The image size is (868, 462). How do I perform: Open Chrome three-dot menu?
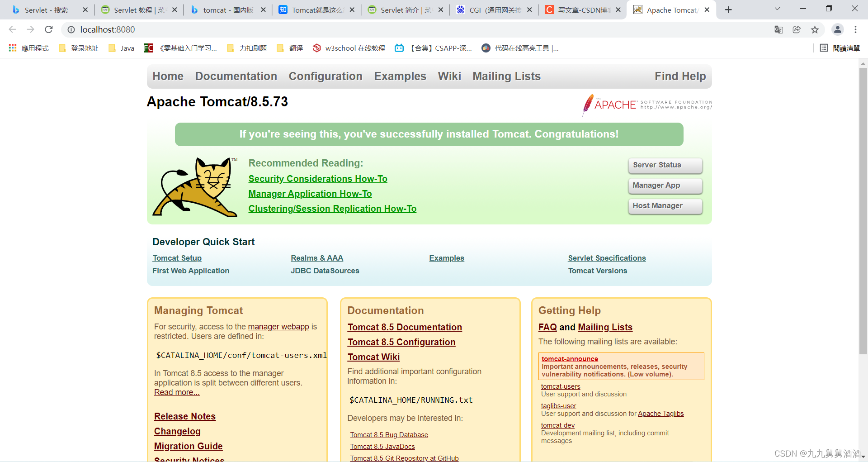coord(855,29)
